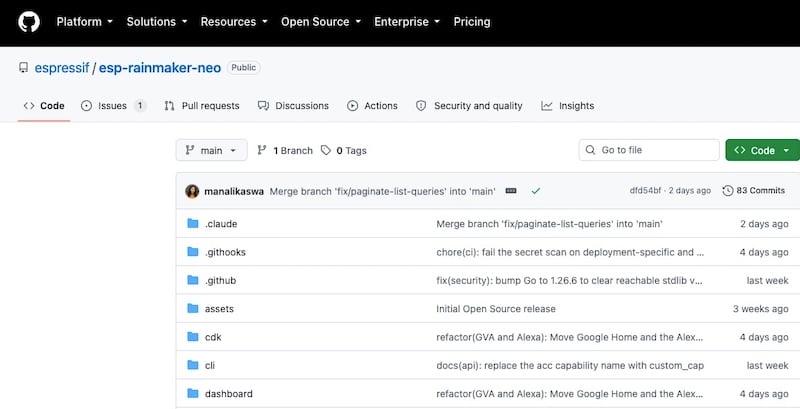Open the main branch selector dropdown
800x409 pixels.
(212, 150)
